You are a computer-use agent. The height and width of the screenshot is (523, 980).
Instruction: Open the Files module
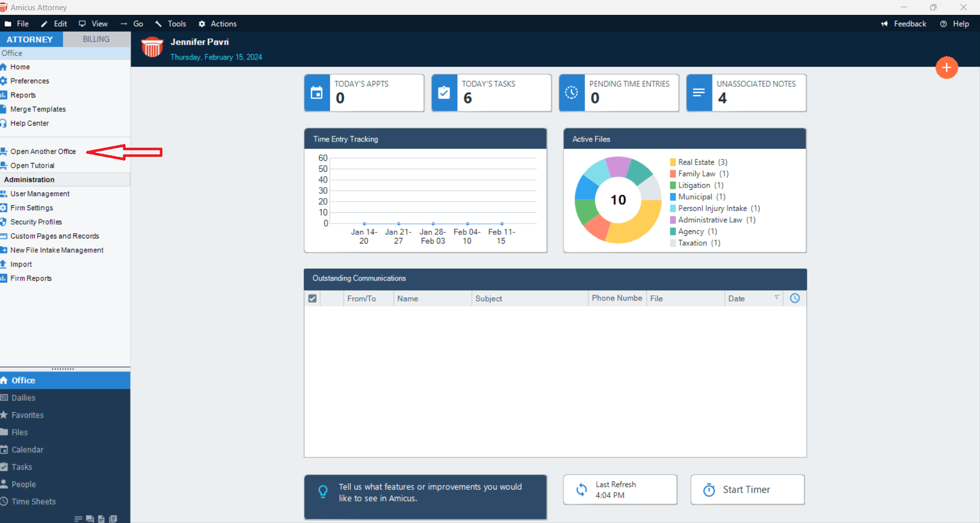65,432
